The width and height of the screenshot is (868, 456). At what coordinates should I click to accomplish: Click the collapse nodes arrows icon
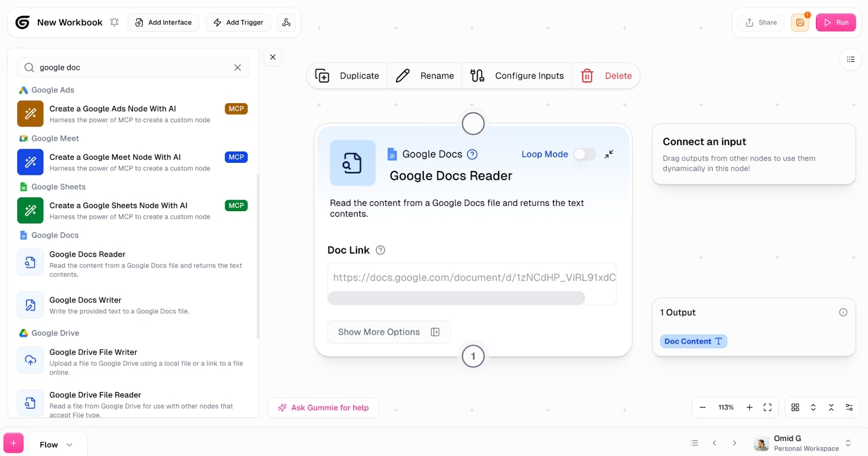(831, 407)
